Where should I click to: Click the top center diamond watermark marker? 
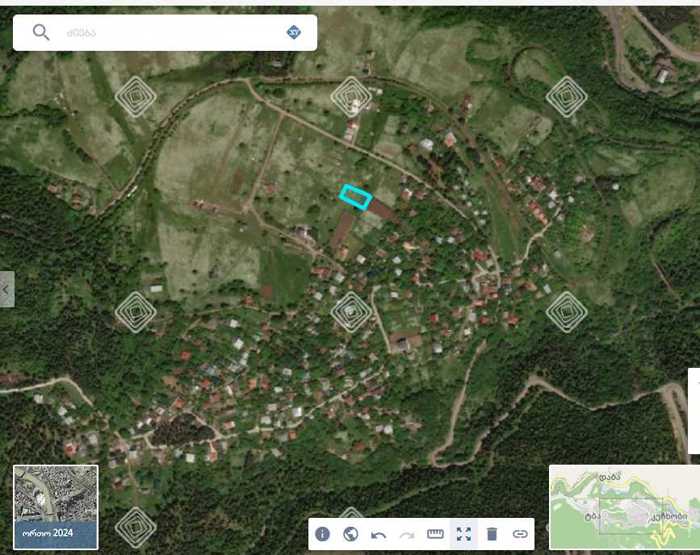(x=351, y=97)
